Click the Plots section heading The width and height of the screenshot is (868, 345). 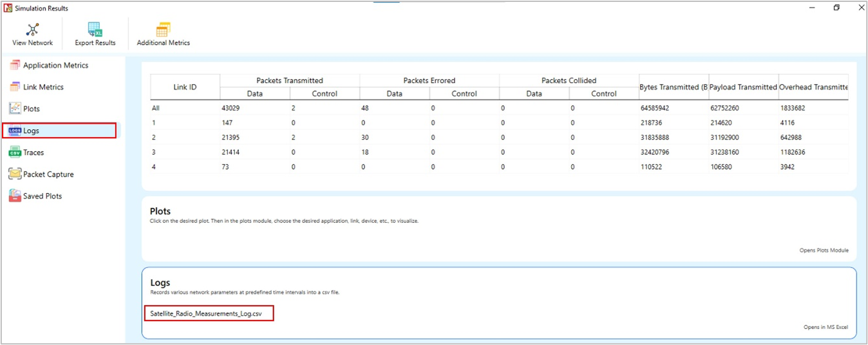pyautogui.click(x=160, y=211)
